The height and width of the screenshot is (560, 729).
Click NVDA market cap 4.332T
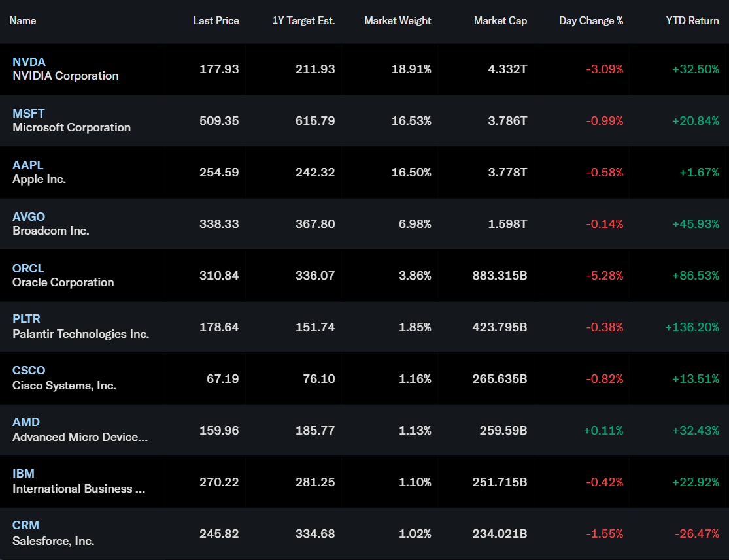(508, 69)
